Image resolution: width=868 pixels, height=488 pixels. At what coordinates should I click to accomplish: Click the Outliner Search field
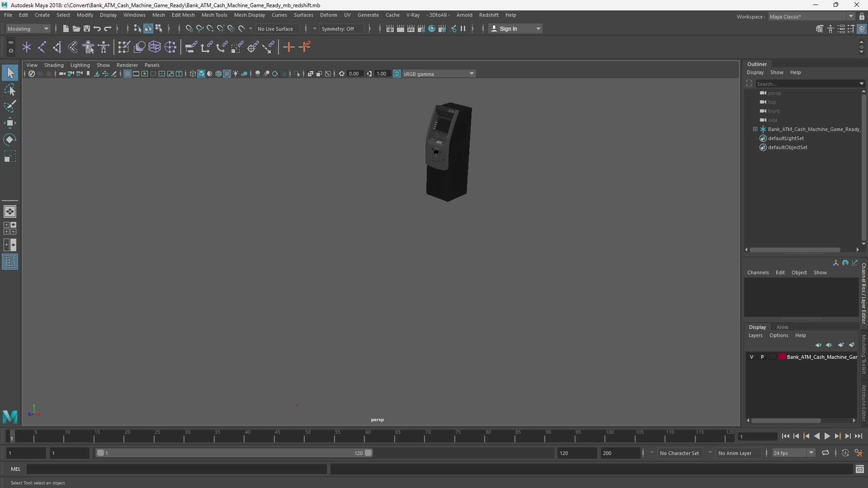pos(808,84)
